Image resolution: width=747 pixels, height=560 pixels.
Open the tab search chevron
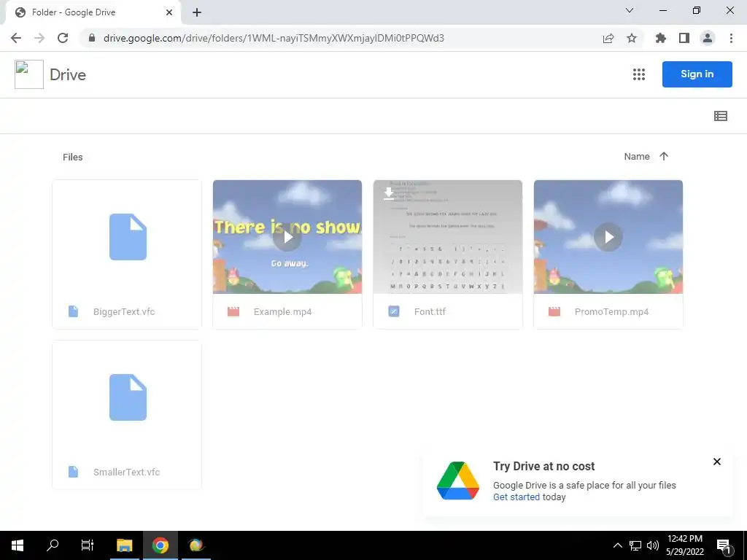click(x=630, y=10)
